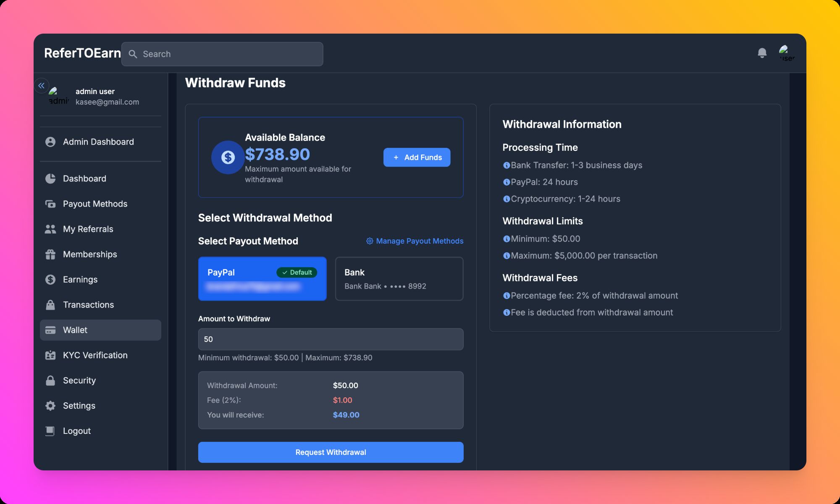This screenshot has height=504, width=840.
Task: Click the Default badge on PayPal
Action: pos(297,273)
